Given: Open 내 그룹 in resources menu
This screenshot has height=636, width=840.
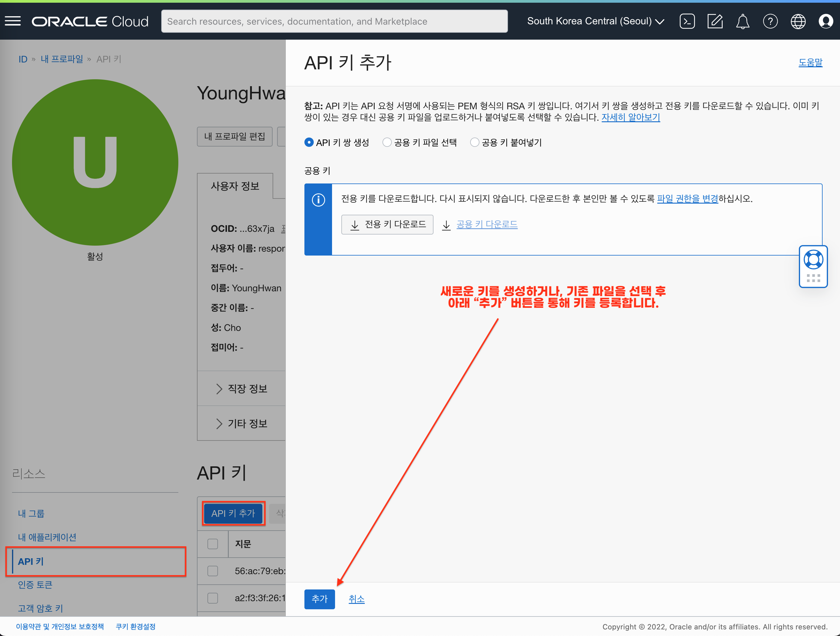Looking at the screenshot, I should pyautogui.click(x=31, y=513).
